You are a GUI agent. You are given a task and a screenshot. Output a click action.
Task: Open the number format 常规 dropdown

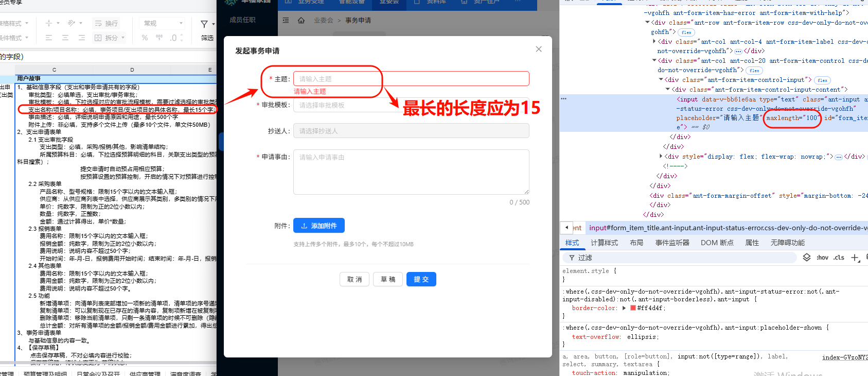pyautogui.click(x=163, y=23)
